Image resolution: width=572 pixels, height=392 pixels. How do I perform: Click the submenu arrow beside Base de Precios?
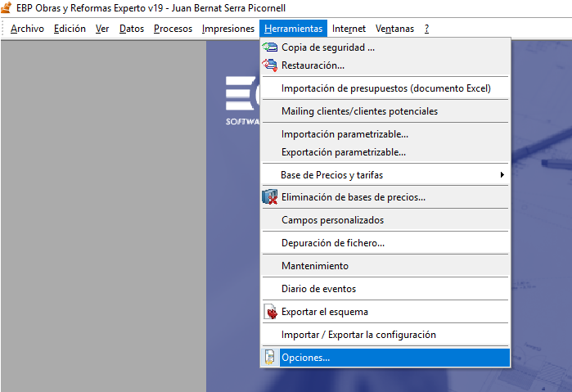click(502, 175)
